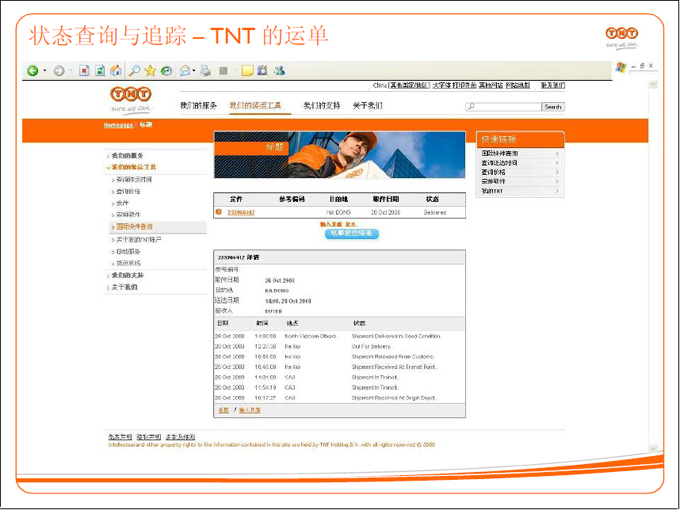Click the page scrollbar up arrow
This screenshot has height=510, width=680.
click(x=653, y=85)
